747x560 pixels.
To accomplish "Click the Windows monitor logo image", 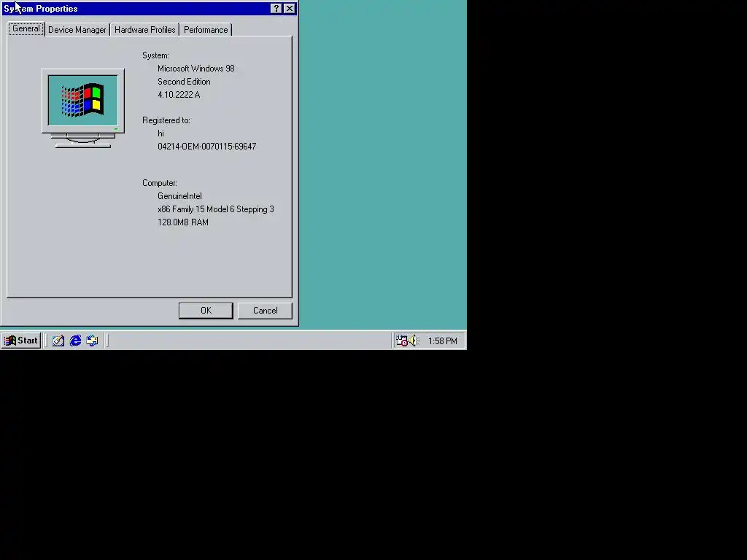I will click(83, 108).
